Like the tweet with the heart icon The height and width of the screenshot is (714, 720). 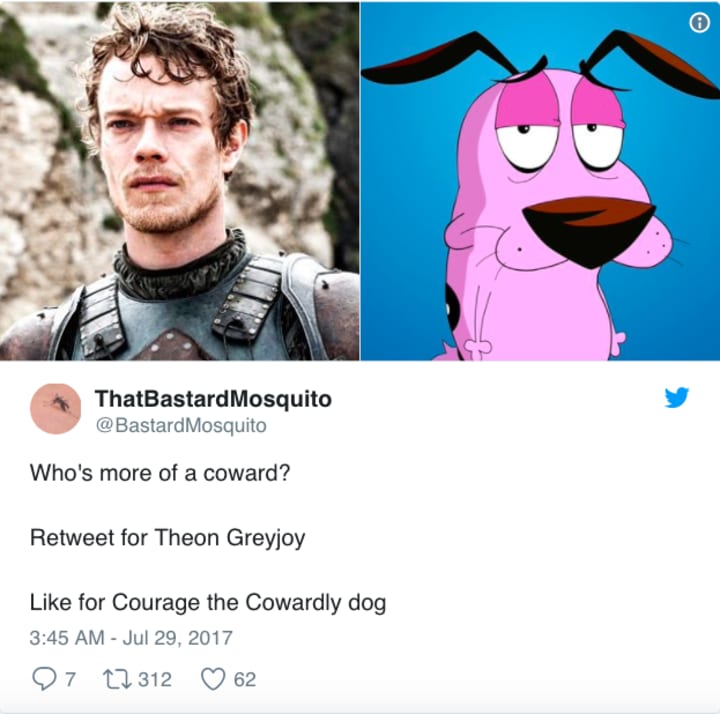click(214, 679)
